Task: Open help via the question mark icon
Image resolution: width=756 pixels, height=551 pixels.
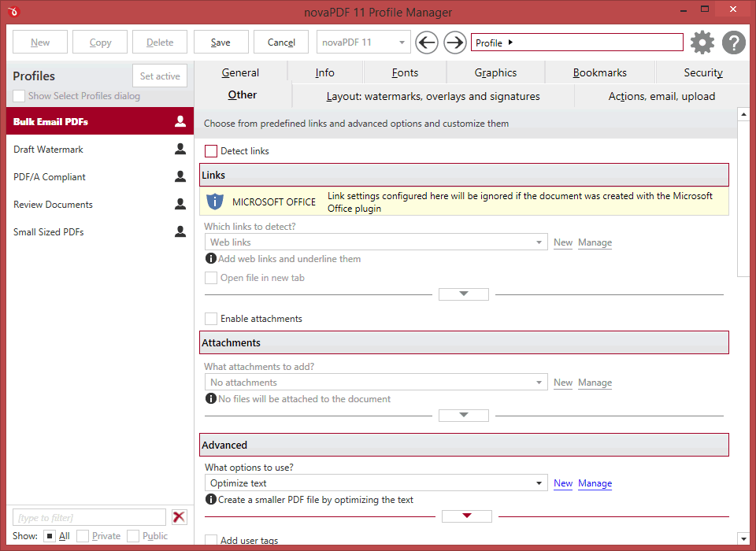Action: pyautogui.click(x=734, y=43)
